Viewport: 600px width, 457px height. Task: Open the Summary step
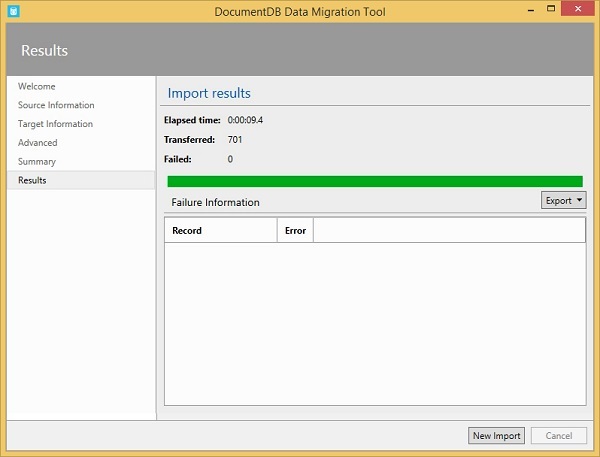(x=37, y=161)
